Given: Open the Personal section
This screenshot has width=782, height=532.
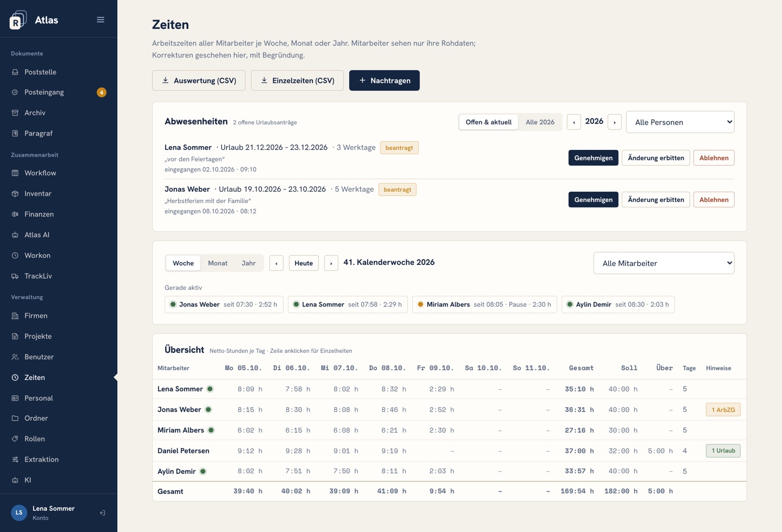Looking at the screenshot, I should 59,398.
